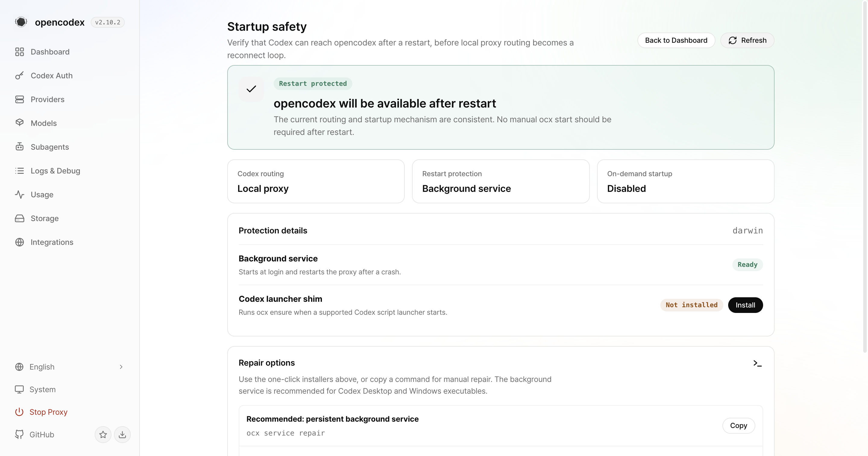Stop the proxy
The width and height of the screenshot is (868, 456).
coord(70,412)
